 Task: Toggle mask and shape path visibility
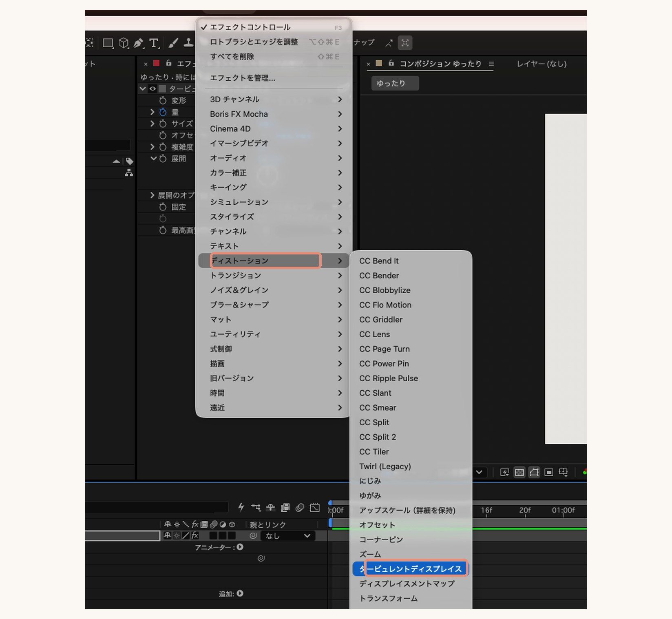pyautogui.click(x=534, y=472)
